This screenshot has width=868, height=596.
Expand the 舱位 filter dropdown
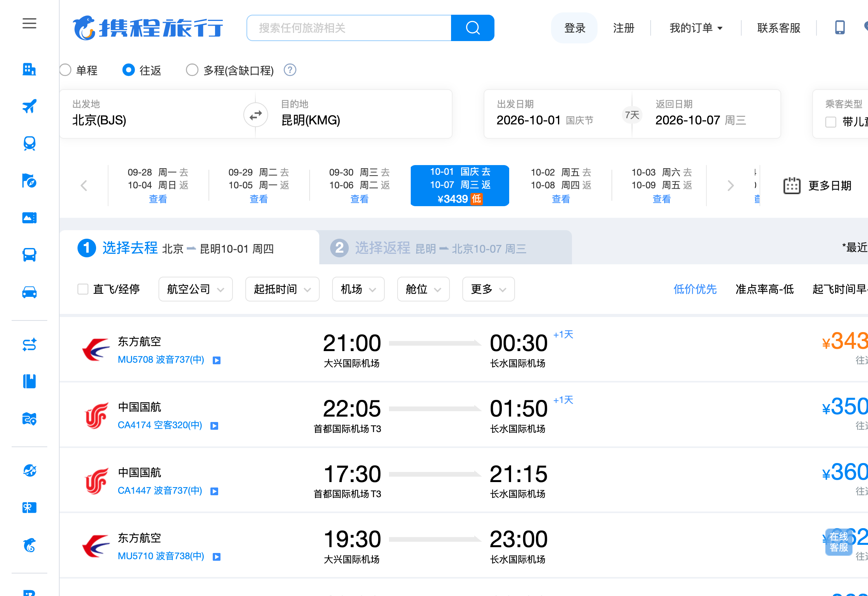tap(423, 289)
